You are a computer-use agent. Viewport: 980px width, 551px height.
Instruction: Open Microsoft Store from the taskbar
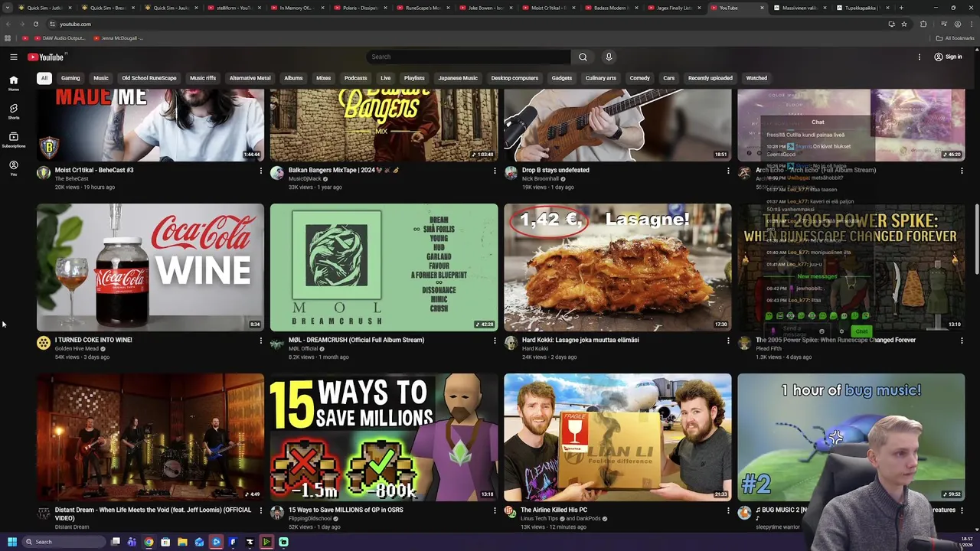165,542
